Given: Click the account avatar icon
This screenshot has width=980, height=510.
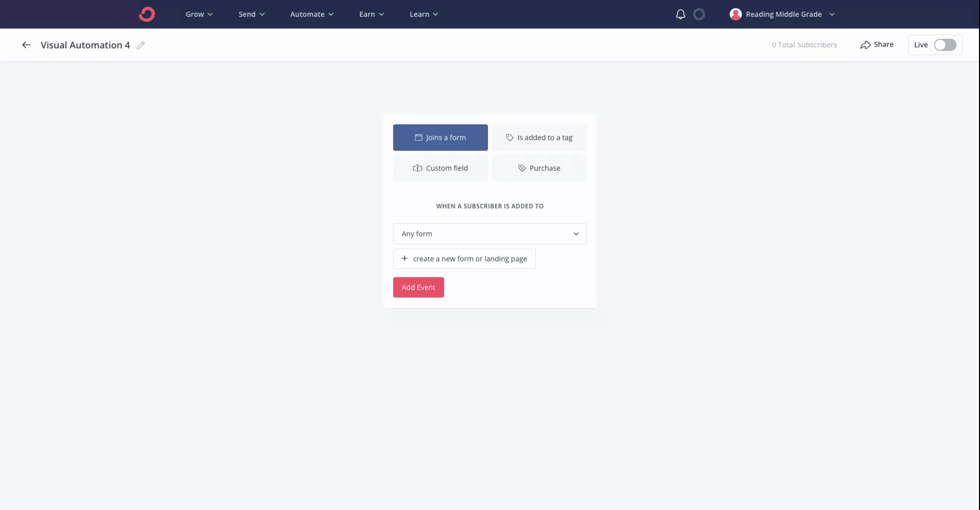Looking at the screenshot, I should (736, 14).
